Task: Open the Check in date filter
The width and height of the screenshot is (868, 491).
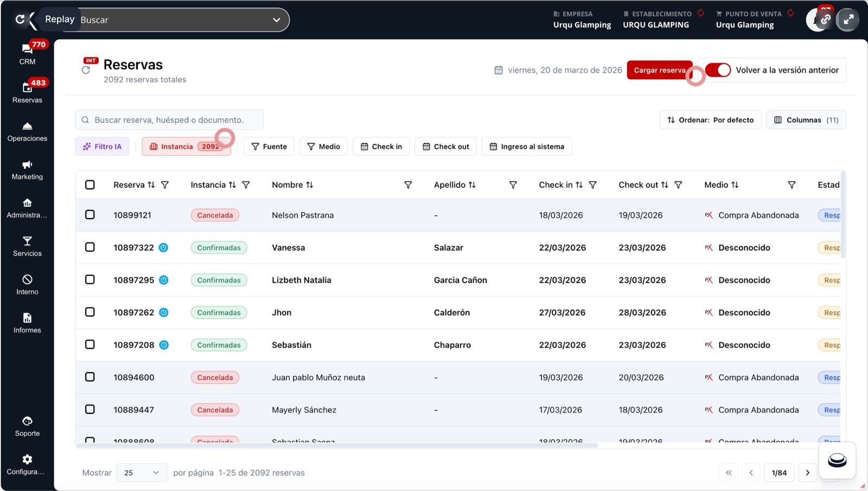Action: 381,146
